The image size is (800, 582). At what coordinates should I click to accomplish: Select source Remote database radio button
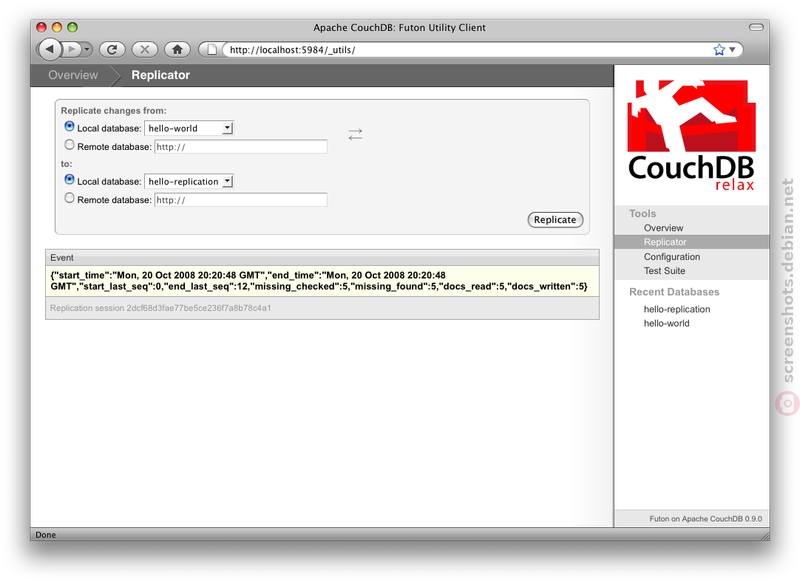click(69, 145)
